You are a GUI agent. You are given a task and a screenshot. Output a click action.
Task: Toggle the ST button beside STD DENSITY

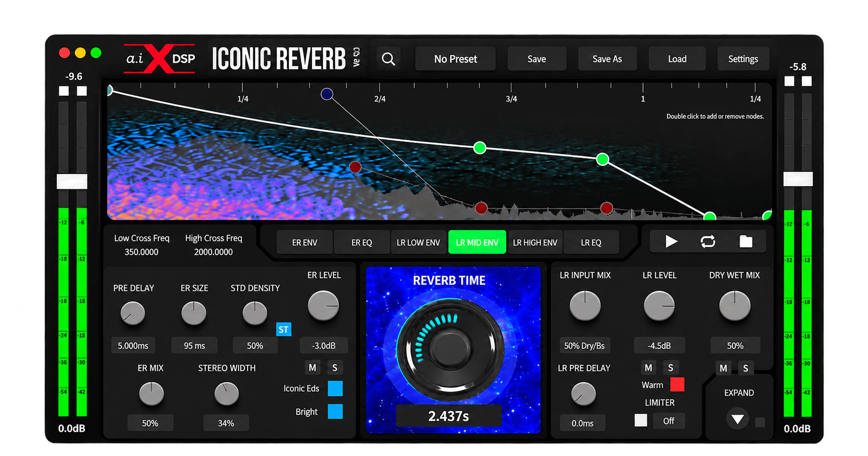tap(283, 330)
